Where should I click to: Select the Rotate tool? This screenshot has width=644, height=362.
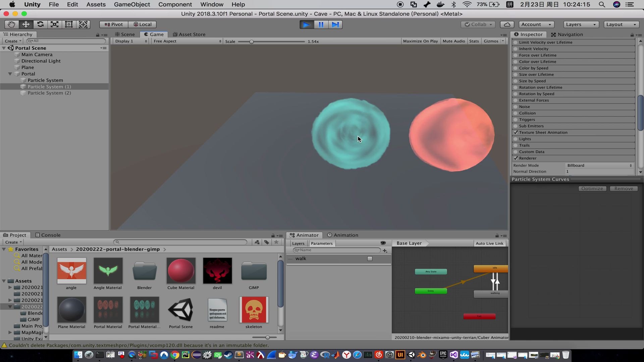pyautogui.click(x=40, y=24)
